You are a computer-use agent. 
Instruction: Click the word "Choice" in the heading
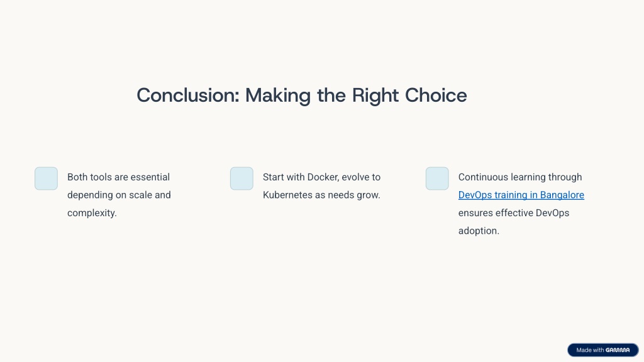[x=436, y=96]
